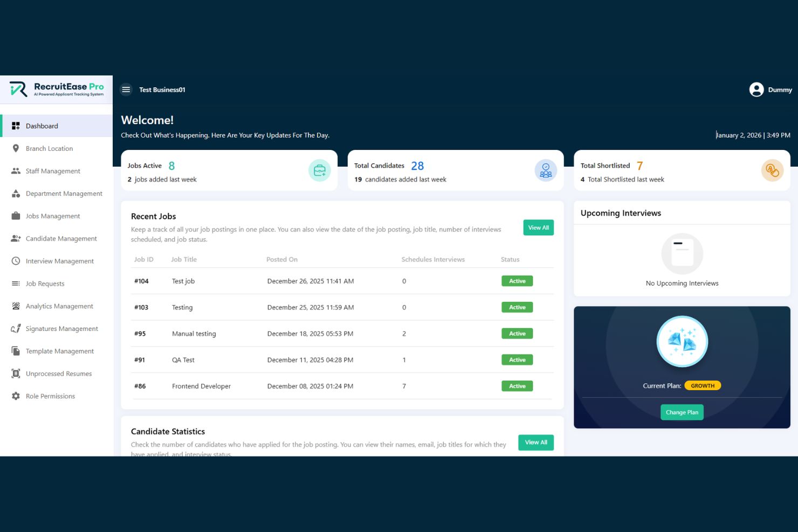
Task: Click the Signatures Management icon
Action: pos(16,328)
